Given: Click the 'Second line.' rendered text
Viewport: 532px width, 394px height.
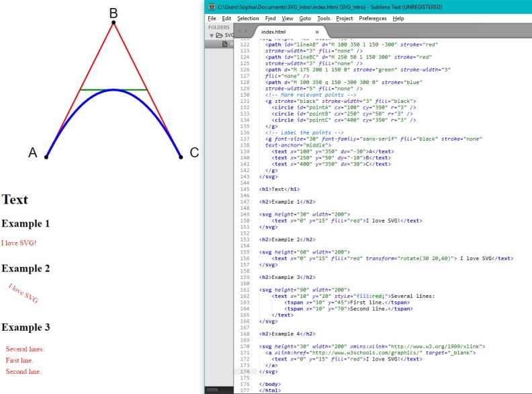Looking at the screenshot, I should click(x=23, y=372).
